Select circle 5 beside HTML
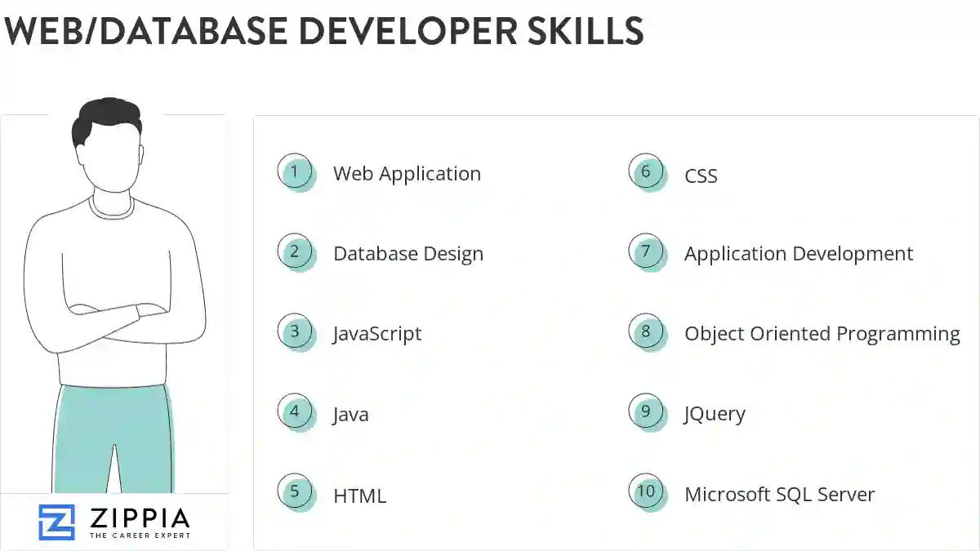The image size is (980, 551). click(295, 491)
